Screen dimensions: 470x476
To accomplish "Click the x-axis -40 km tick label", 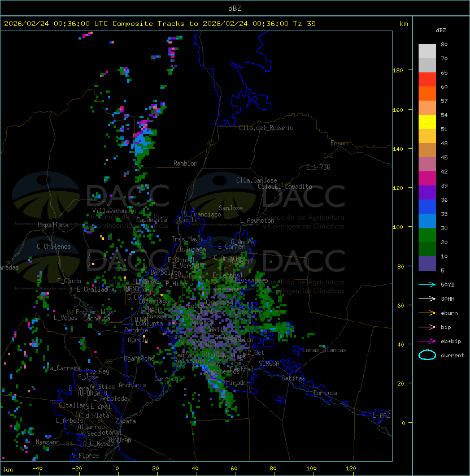I will (37, 469).
